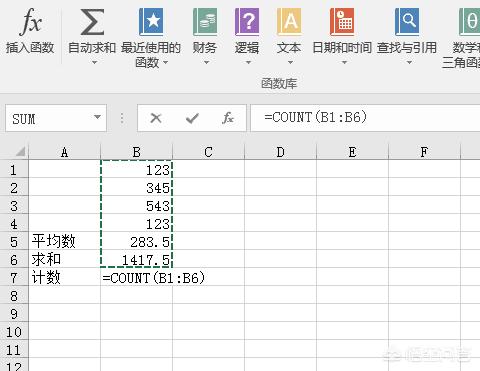Click cell B1 containing 123
The image size is (480, 371).
click(x=136, y=170)
